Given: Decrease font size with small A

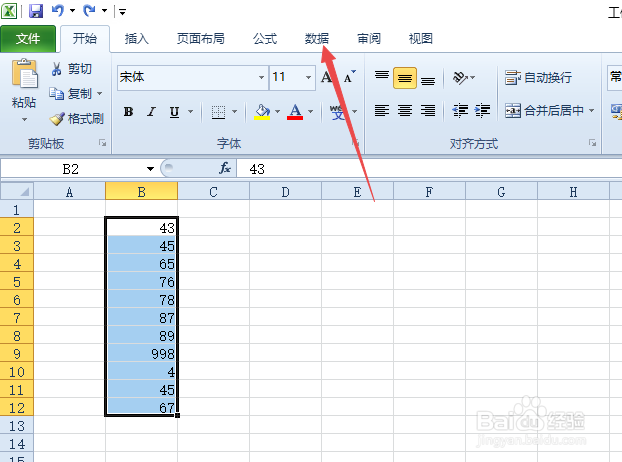Looking at the screenshot, I should 349,77.
